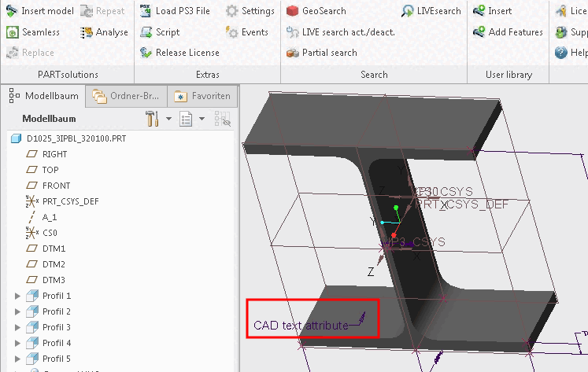Switch to the Modellbaum tab
The height and width of the screenshot is (372, 588).
[x=43, y=96]
